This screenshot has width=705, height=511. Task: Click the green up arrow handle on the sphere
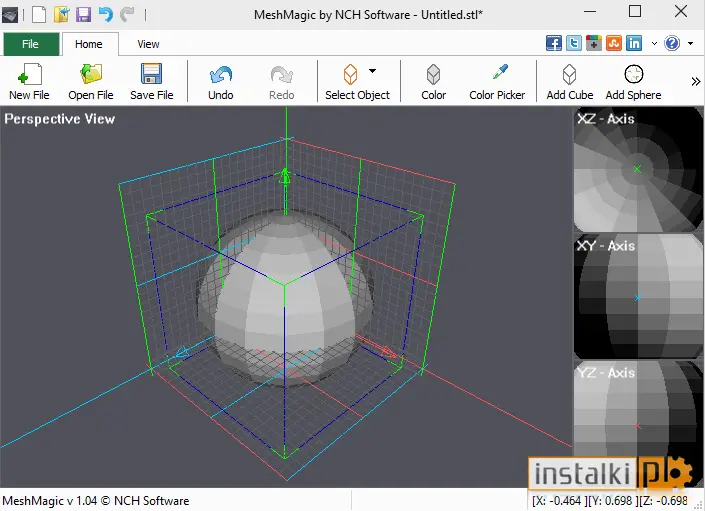[x=286, y=176]
